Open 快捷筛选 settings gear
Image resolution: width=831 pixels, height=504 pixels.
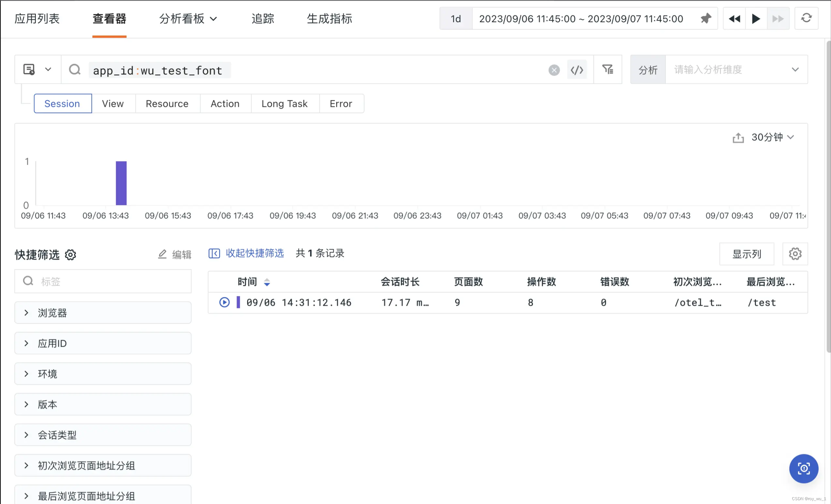coord(70,255)
